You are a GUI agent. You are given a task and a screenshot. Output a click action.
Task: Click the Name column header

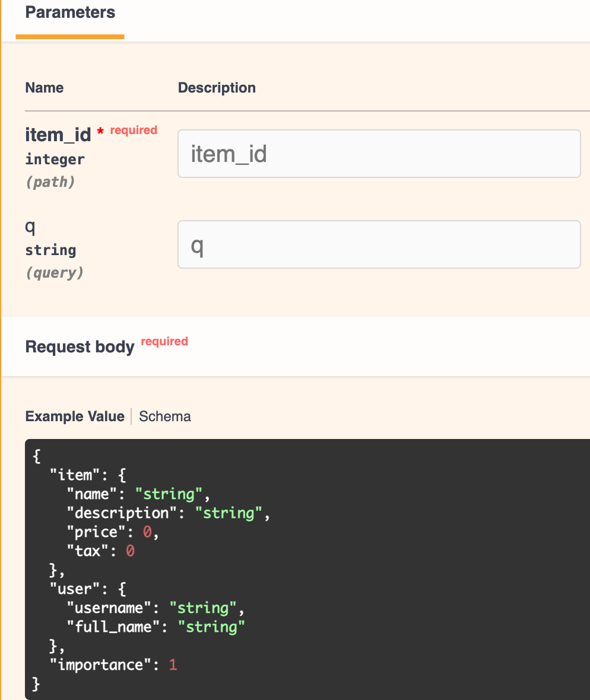44,88
